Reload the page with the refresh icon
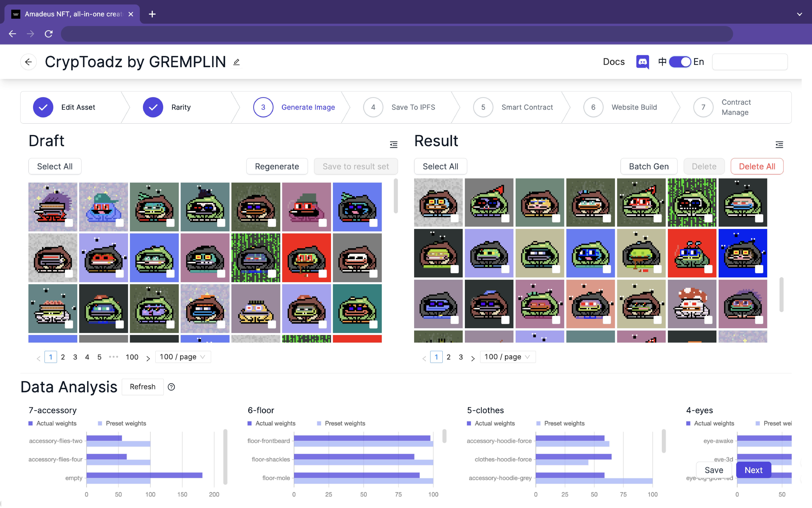 [49, 34]
